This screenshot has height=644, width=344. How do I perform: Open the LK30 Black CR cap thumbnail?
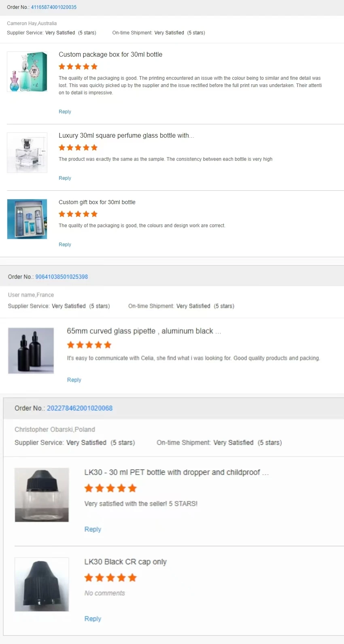pyautogui.click(x=42, y=584)
